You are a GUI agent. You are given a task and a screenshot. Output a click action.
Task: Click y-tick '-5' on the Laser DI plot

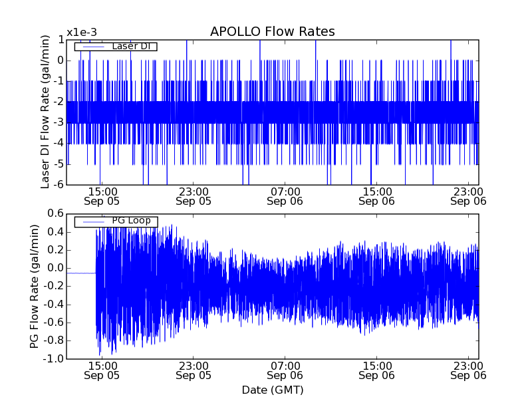[58, 164]
